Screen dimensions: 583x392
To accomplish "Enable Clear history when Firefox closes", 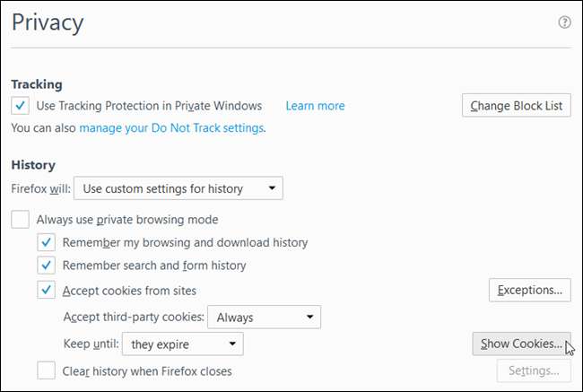I will (x=47, y=370).
